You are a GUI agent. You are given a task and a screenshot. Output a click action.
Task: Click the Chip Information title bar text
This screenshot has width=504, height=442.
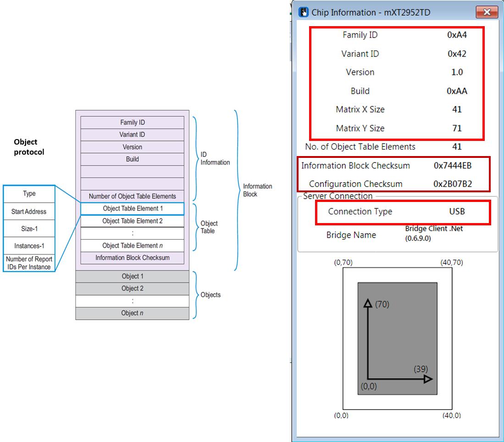click(x=371, y=12)
